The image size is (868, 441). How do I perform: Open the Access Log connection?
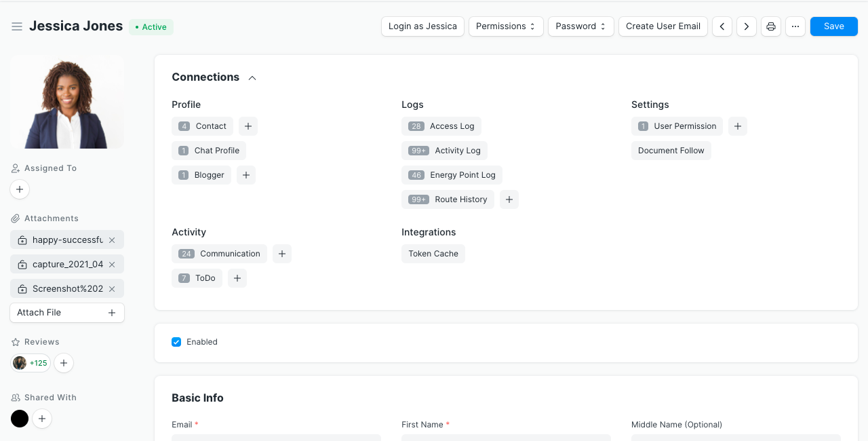pos(441,126)
